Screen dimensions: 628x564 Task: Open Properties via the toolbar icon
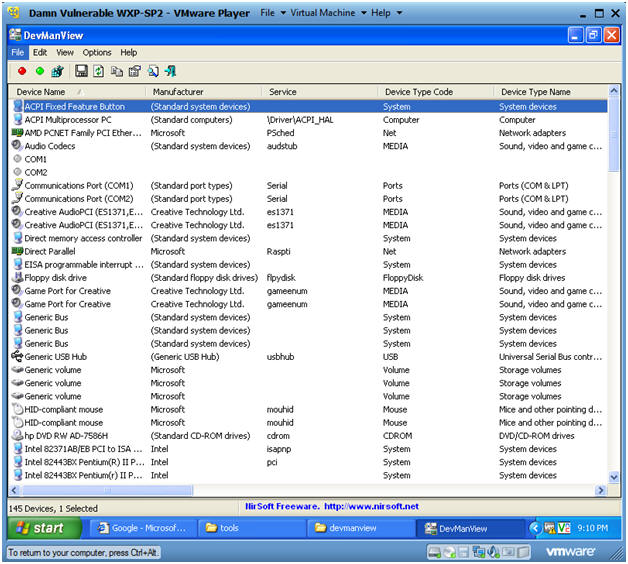[135, 71]
